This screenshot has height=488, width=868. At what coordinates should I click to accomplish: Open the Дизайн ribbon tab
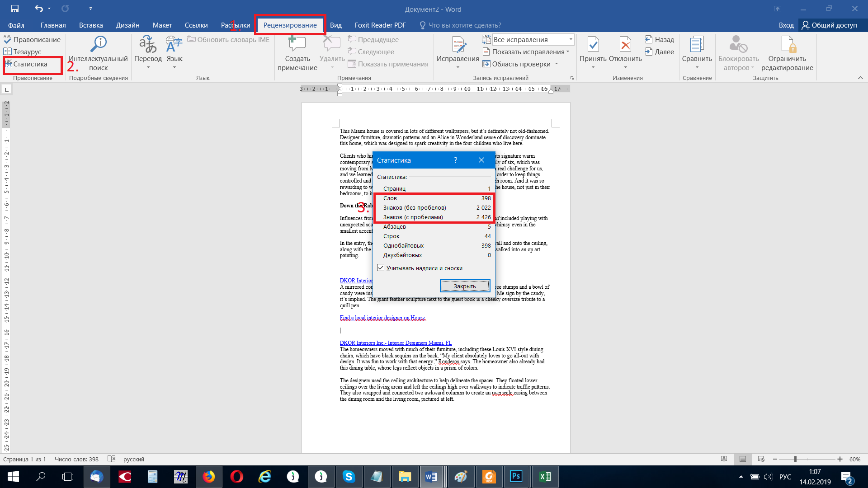127,25
